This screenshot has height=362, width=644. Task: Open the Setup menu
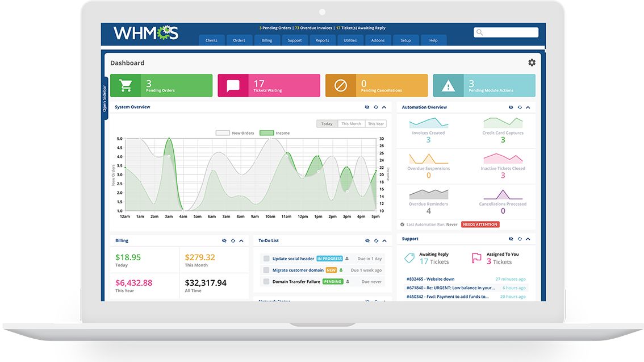(x=405, y=40)
